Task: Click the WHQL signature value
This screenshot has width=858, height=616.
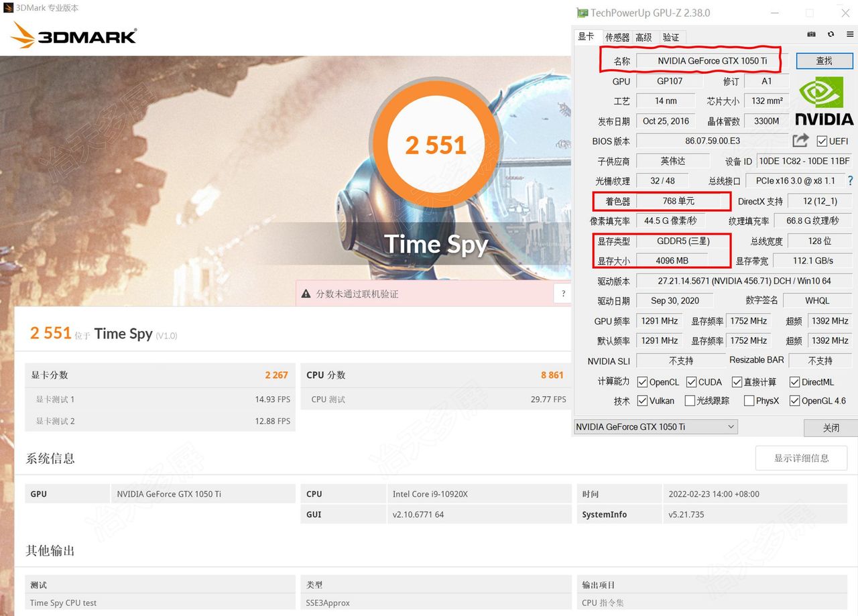Action: click(x=817, y=301)
